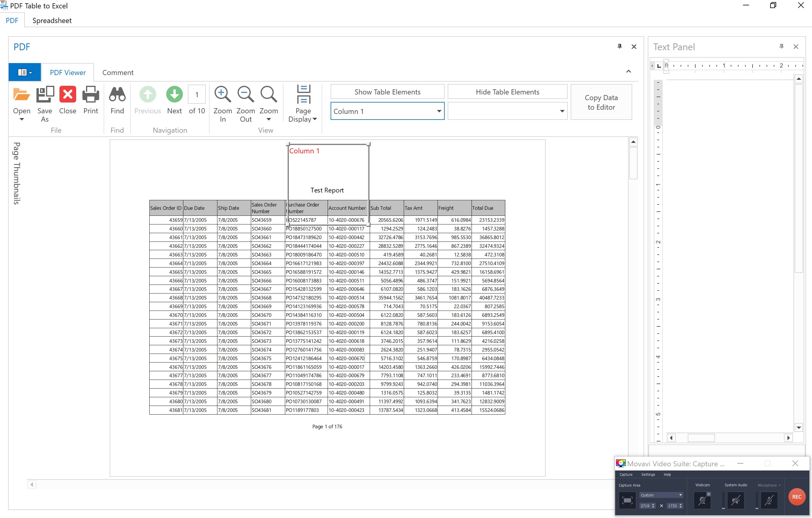Click the Zoom Out magnifier
Screen dimensions: 812x518
[x=245, y=95]
